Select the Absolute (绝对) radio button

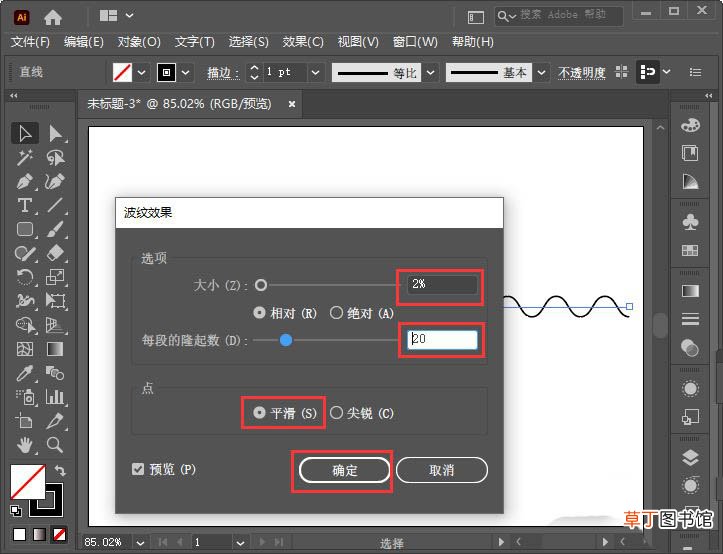337,313
